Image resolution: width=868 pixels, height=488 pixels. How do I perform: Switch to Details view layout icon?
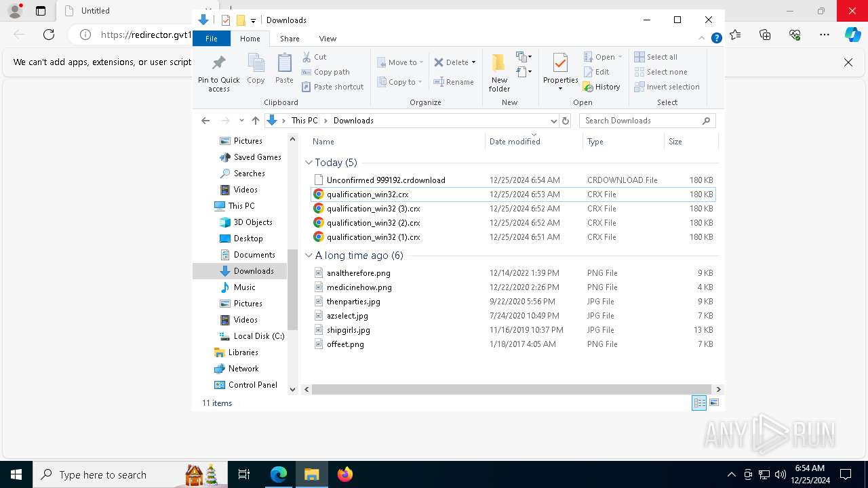(x=699, y=403)
